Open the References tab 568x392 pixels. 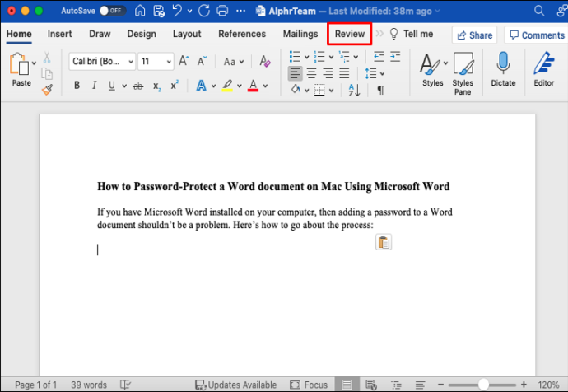point(242,34)
